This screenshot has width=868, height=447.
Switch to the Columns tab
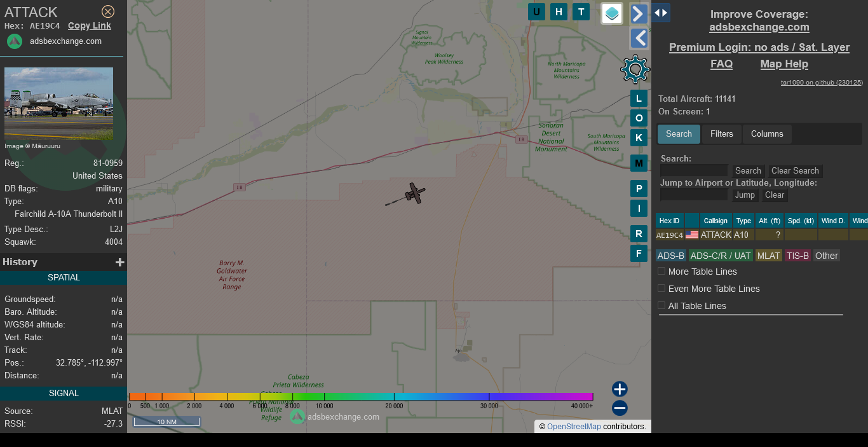[x=767, y=134]
